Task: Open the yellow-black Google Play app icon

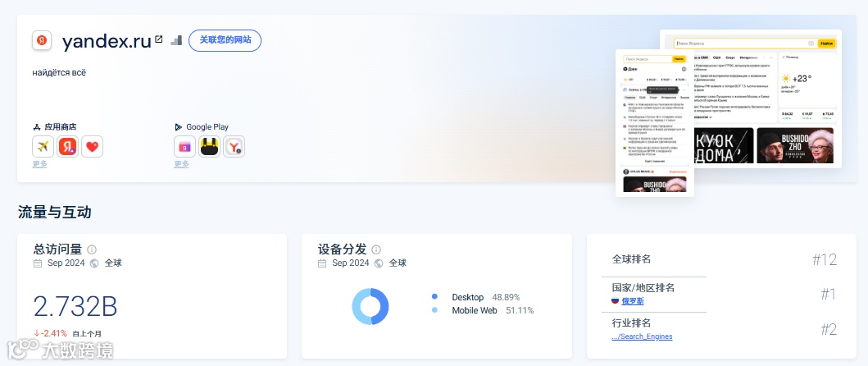Action: [x=209, y=146]
